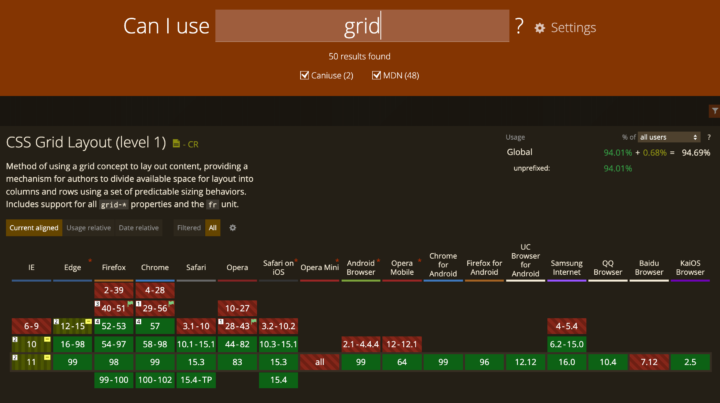This screenshot has width=720, height=403.
Task: Click the CR spec document icon
Action: (176, 144)
